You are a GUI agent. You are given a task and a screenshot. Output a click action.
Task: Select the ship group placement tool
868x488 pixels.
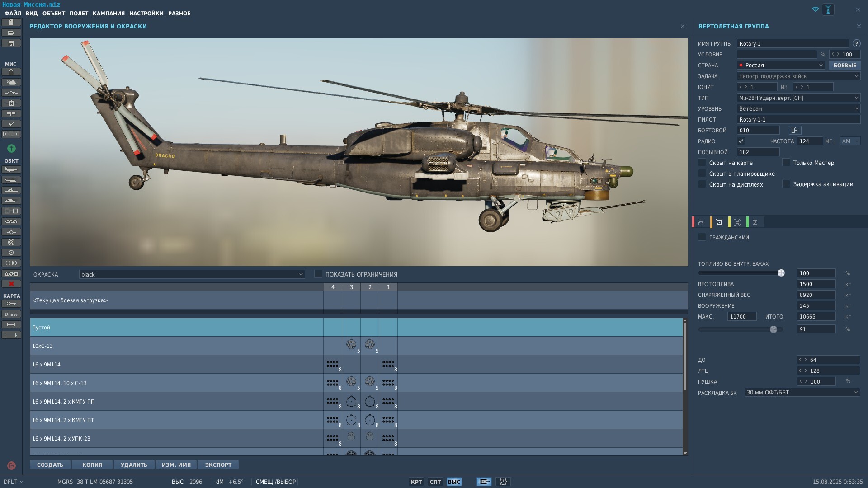tap(11, 191)
